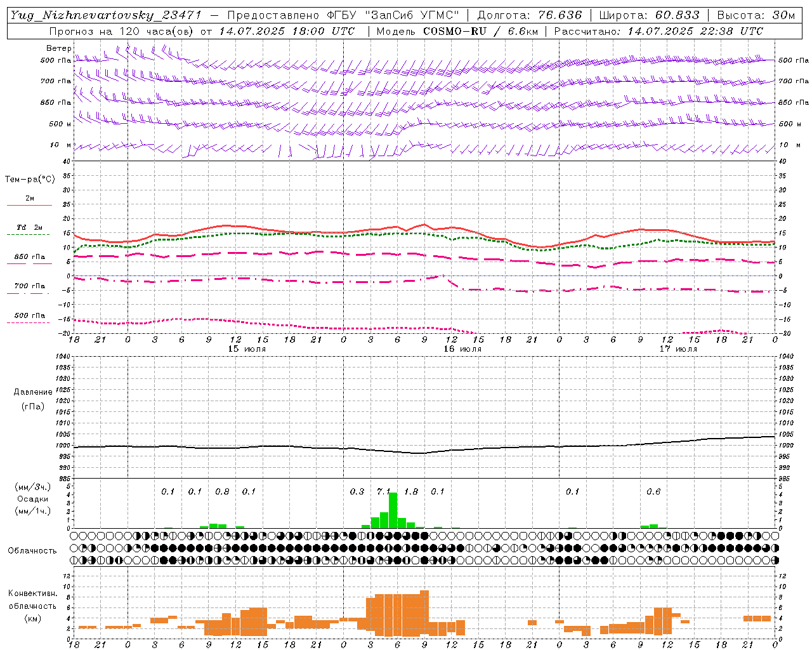Click the precipitation value 0.6
Screen dimensions: 812x650
click(653, 491)
